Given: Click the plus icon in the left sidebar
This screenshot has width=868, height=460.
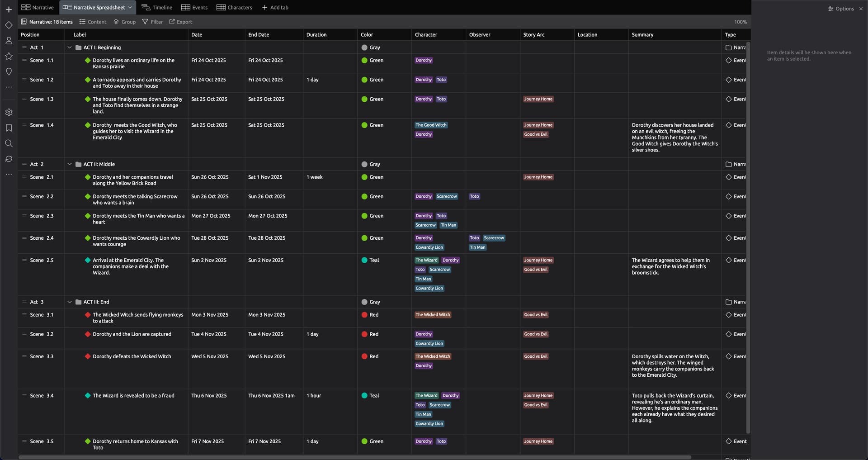Looking at the screenshot, I should click(x=9, y=9).
